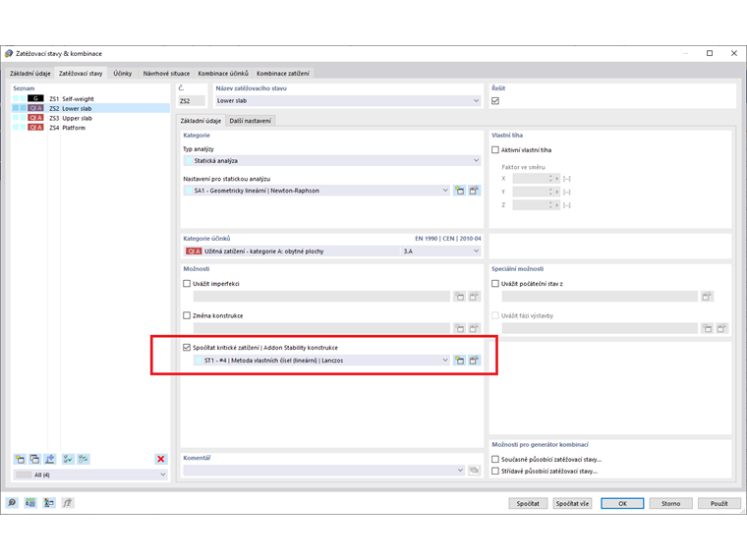Create new stability analysis settings
747x560 pixels.
point(459,361)
